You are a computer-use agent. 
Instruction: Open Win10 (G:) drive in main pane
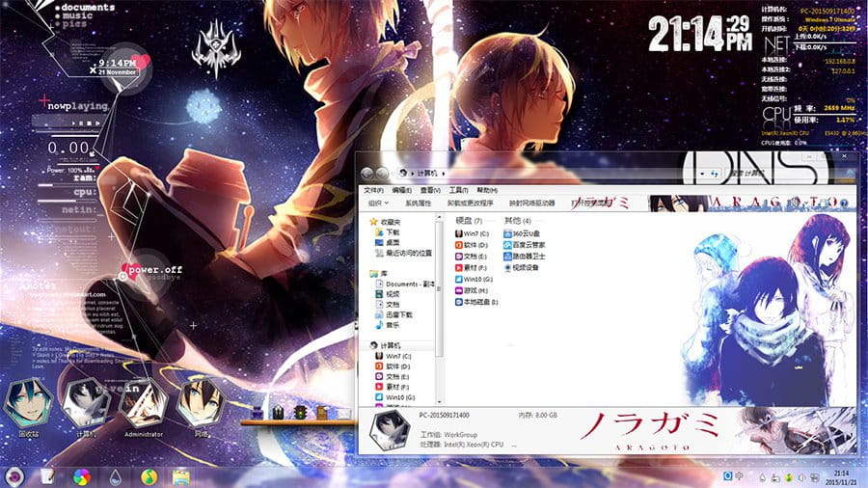coord(474,279)
